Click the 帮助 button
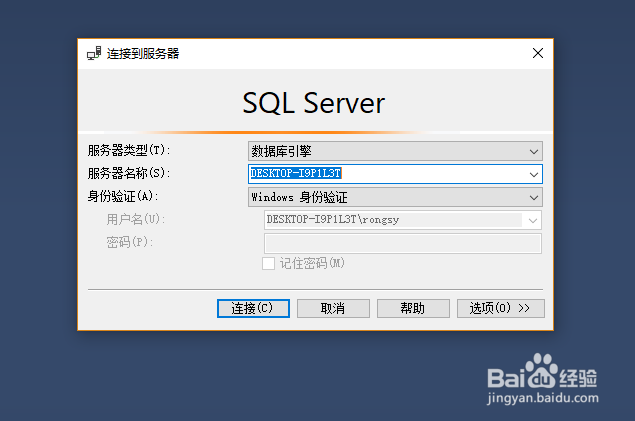 pyautogui.click(x=413, y=308)
